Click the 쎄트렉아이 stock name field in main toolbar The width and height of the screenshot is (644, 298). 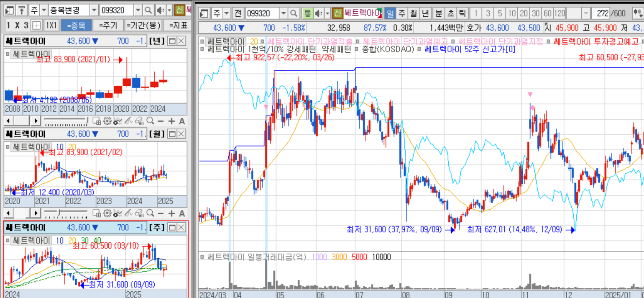point(363,13)
